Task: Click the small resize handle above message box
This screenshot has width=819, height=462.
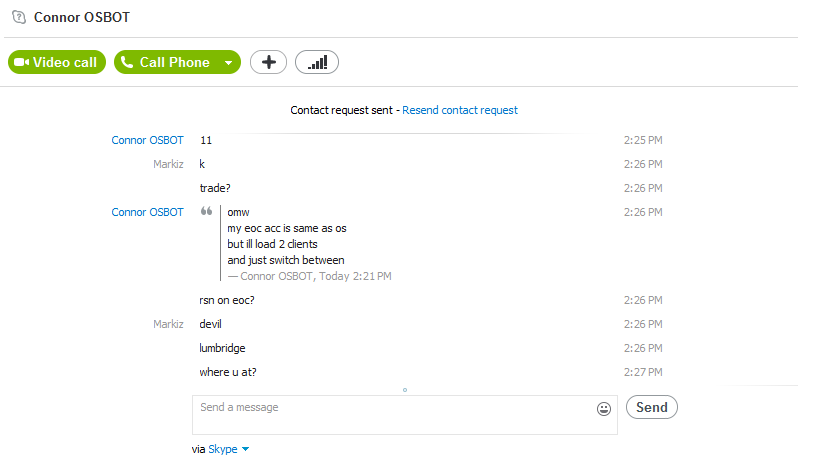Action: 405,390
